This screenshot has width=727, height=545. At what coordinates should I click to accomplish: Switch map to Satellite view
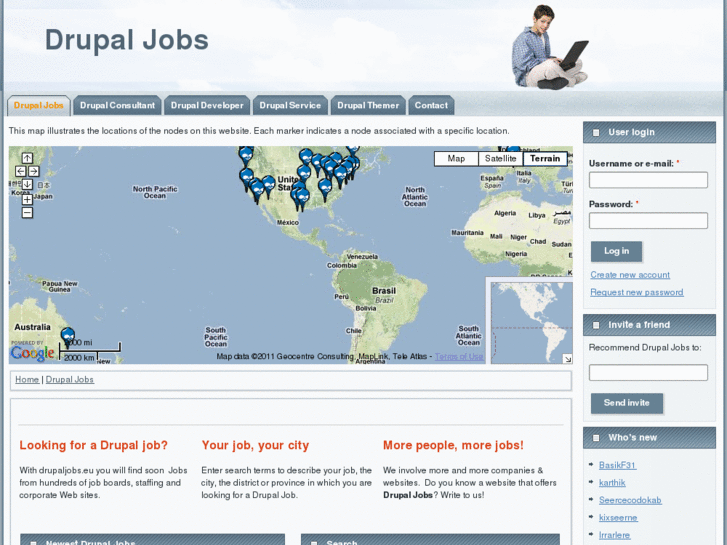point(500,159)
